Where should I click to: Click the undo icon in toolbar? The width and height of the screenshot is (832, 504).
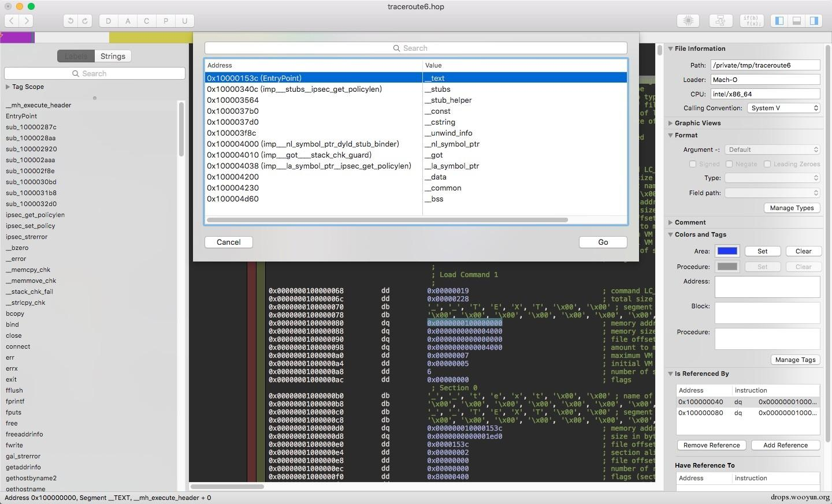(x=70, y=21)
